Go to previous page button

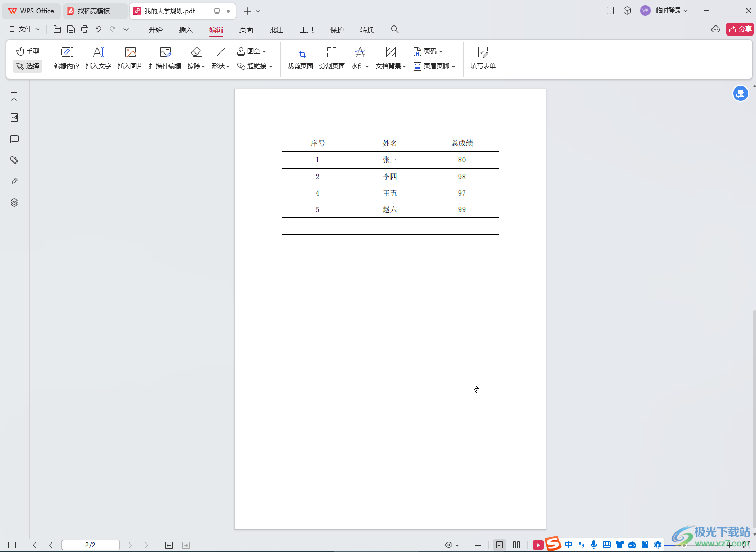coord(51,545)
